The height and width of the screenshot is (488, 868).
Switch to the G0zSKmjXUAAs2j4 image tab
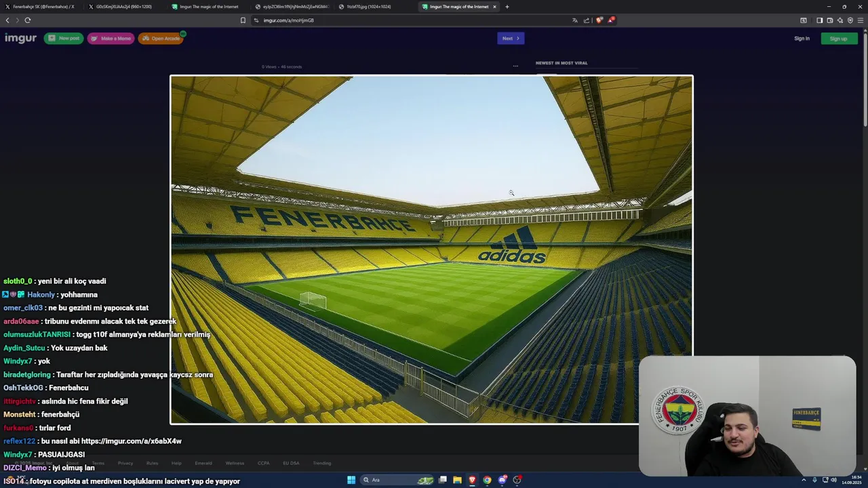(123, 7)
